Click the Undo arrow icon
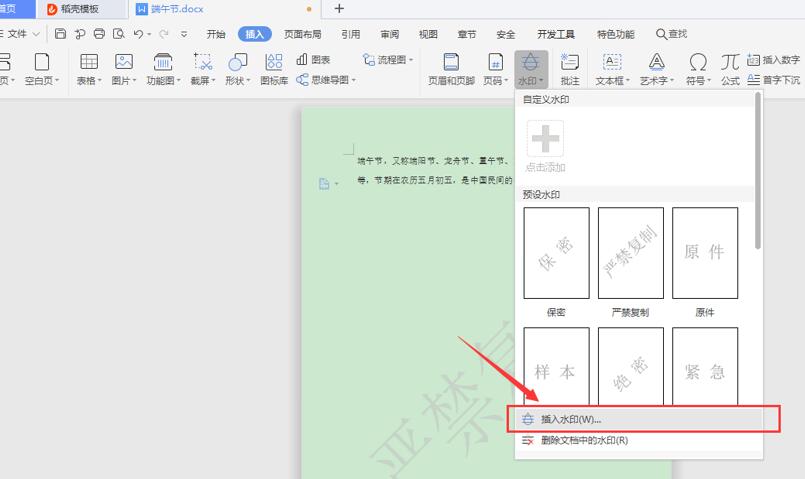Image resolution: width=805 pixels, height=479 pixels. (x=138, y=34)
